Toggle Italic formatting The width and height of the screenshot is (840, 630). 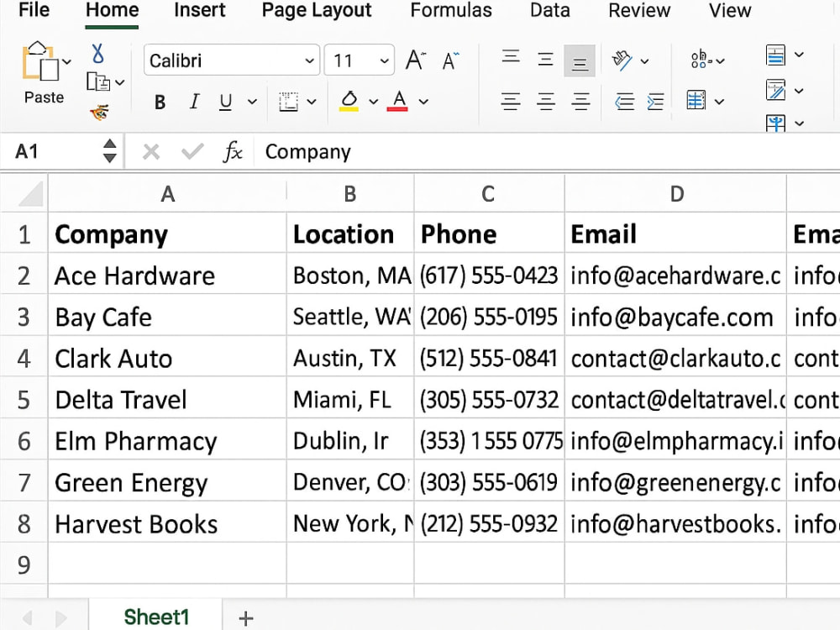tap(195, 102)
